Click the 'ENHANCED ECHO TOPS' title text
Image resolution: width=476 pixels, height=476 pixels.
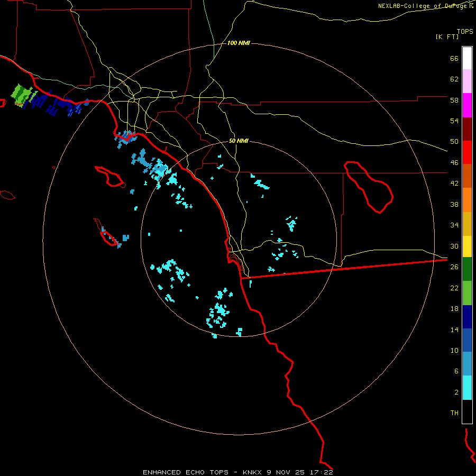coord(186,472)
